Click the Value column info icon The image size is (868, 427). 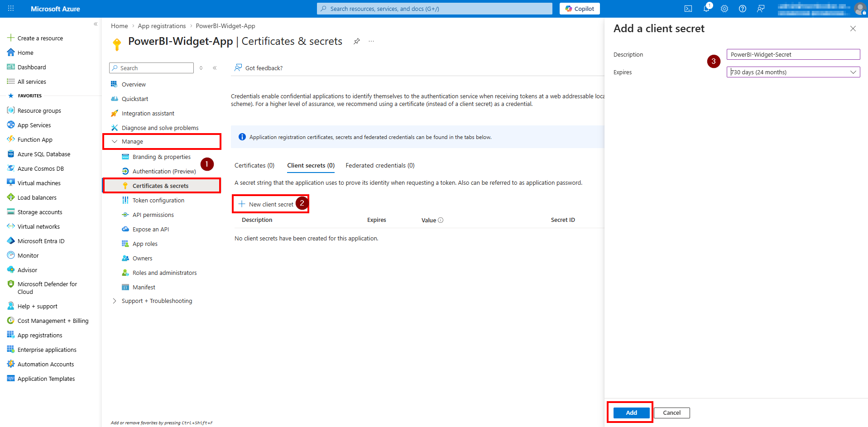click(x=441, y=220)
